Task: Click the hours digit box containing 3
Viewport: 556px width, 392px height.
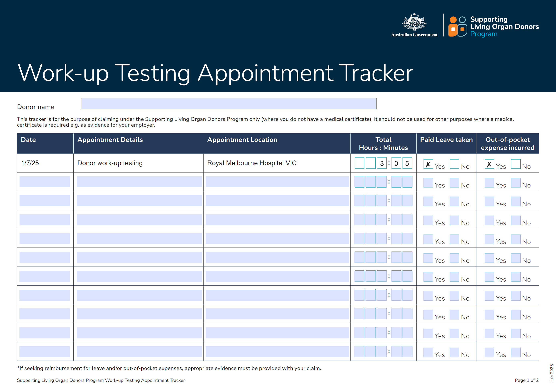Action: [x=382, y=163]
